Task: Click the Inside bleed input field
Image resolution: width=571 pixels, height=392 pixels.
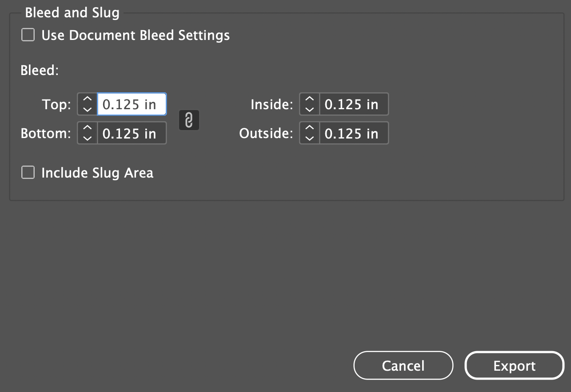Action: point(354,104)
